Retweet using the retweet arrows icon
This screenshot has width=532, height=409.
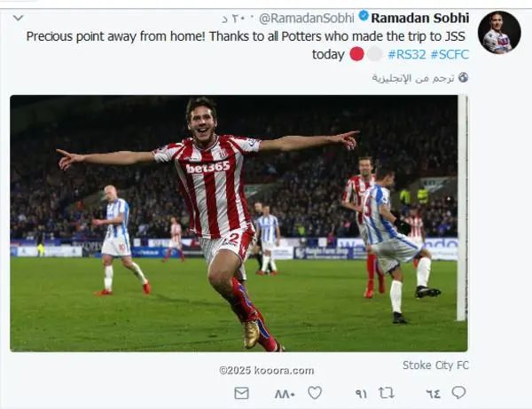387,393
